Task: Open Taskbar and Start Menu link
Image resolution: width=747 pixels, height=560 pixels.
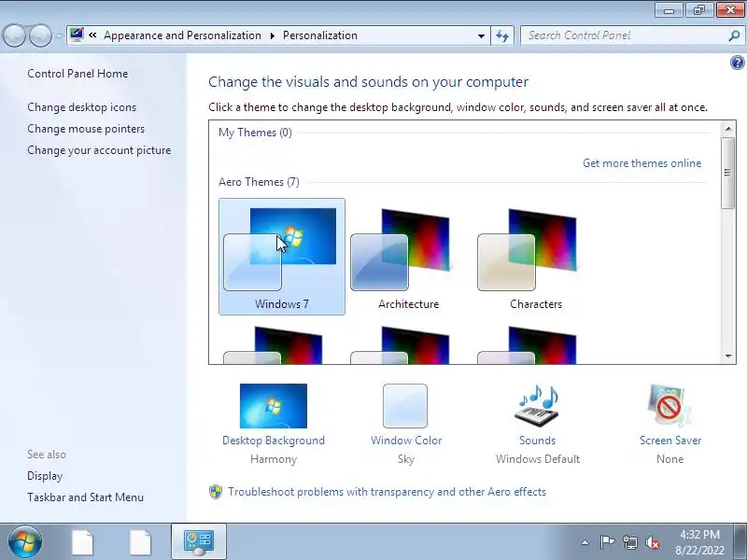Action: pyautogui.click(x=85, y=497)
